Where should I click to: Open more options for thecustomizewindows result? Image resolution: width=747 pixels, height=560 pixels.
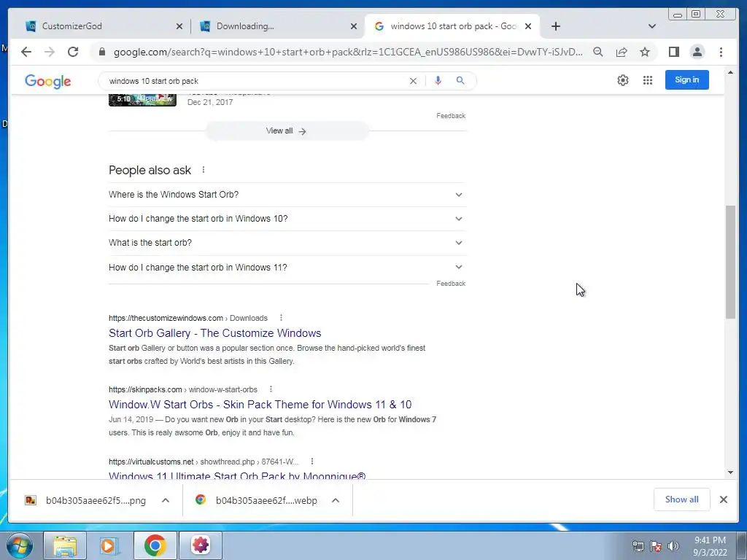[281, 318]
